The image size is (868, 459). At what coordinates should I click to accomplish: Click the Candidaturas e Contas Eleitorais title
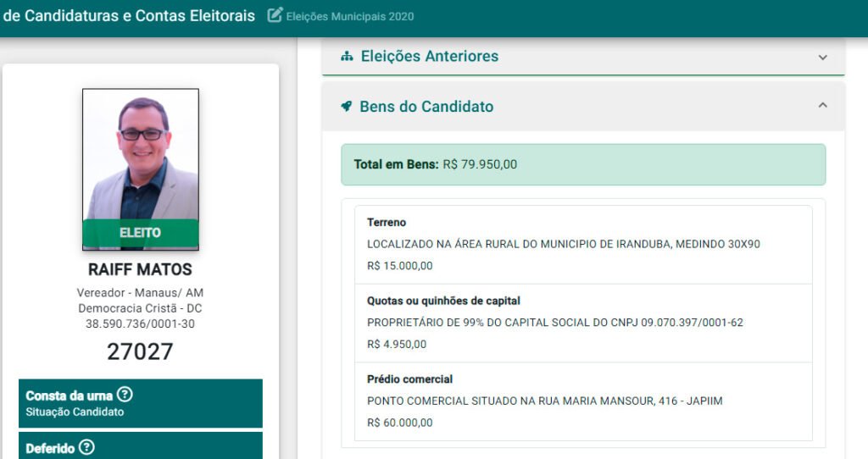pyautogui.click(x=129, y=15)
